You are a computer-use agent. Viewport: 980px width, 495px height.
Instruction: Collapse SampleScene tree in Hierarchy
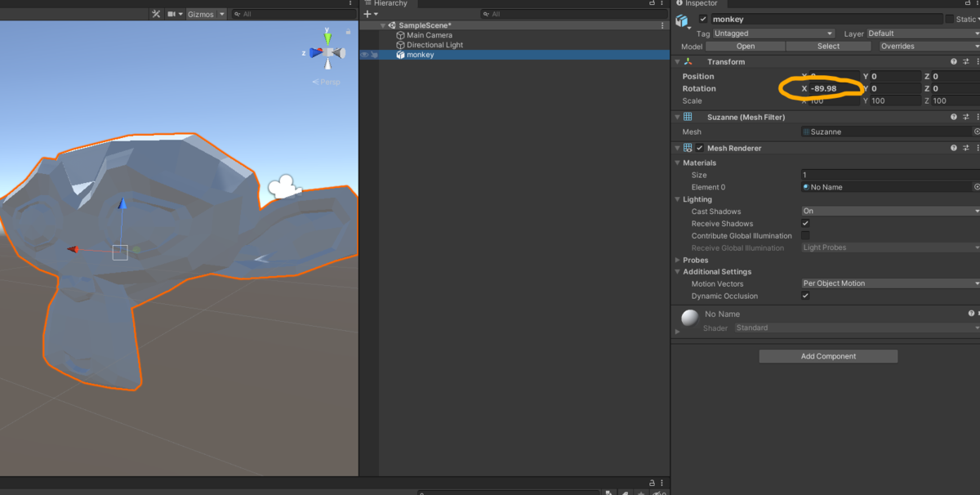click(383, 25)
